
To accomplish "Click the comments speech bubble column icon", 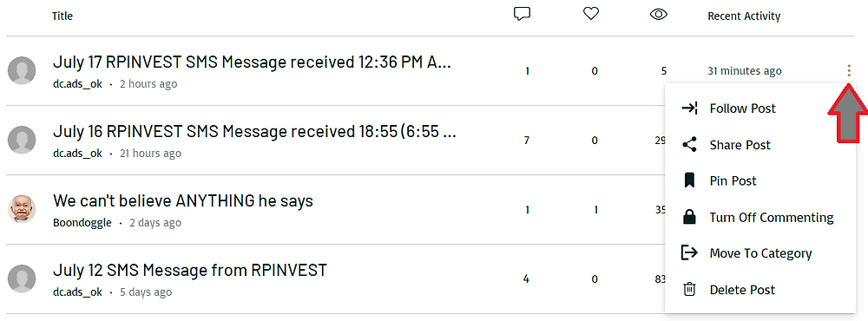I will (x=522, y=15).
